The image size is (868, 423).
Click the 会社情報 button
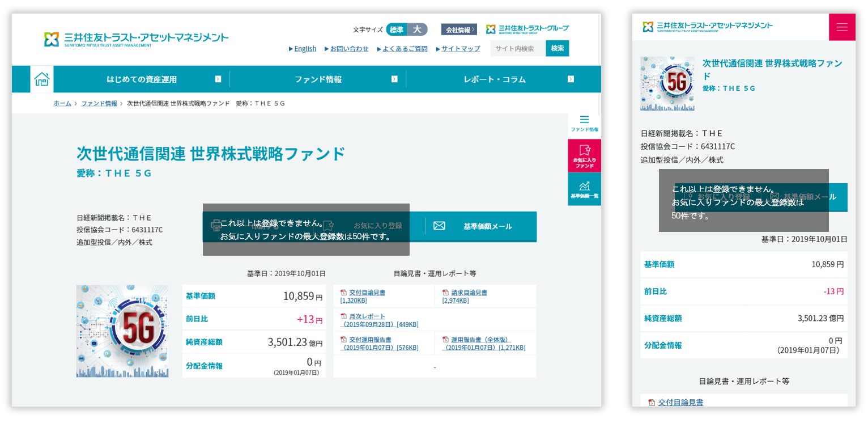[459, 29]
